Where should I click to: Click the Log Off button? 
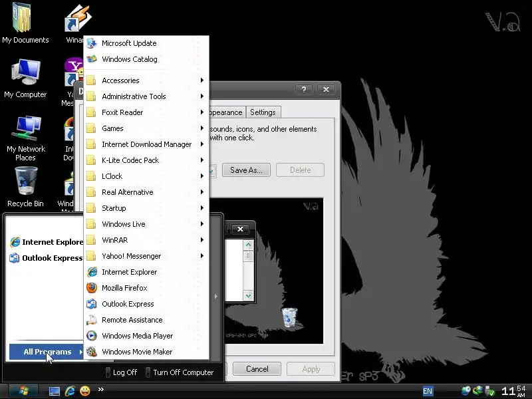point(122,372)
